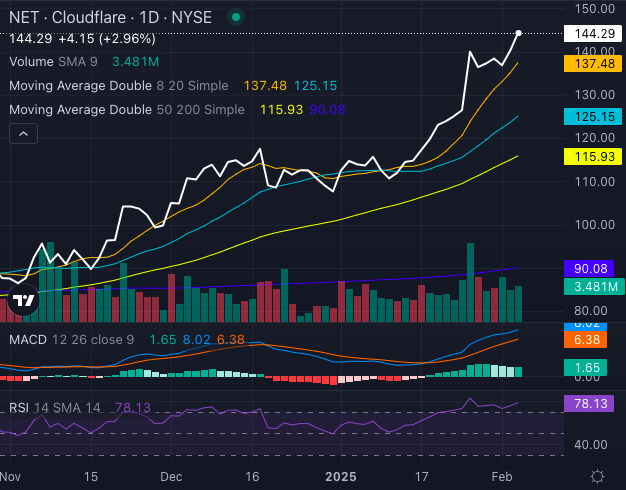Click the green market status dot

pos(235,17)
